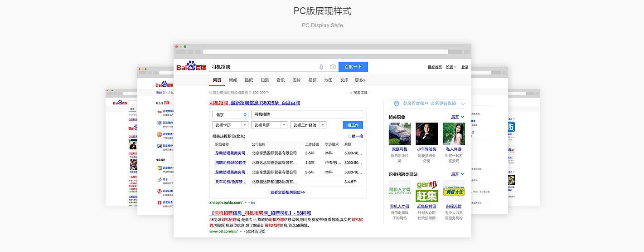Viewport: 644px width, 252px height.
Task: Click 登录百度账户 交易更有保障 link
Action: click(x=429, y=104)
